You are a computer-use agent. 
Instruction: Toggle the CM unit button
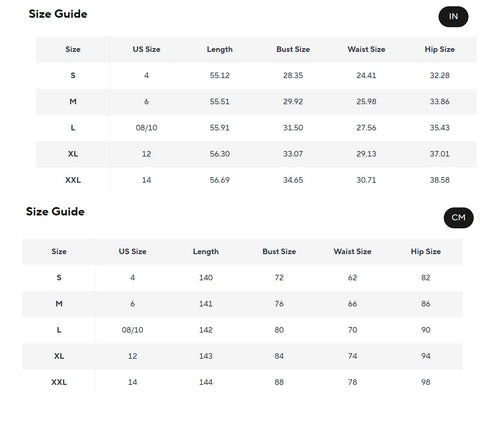coord(458,218)
